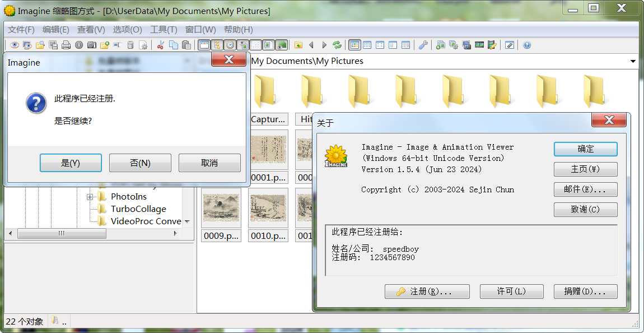Click the 捐赠(D)... button

586,292
